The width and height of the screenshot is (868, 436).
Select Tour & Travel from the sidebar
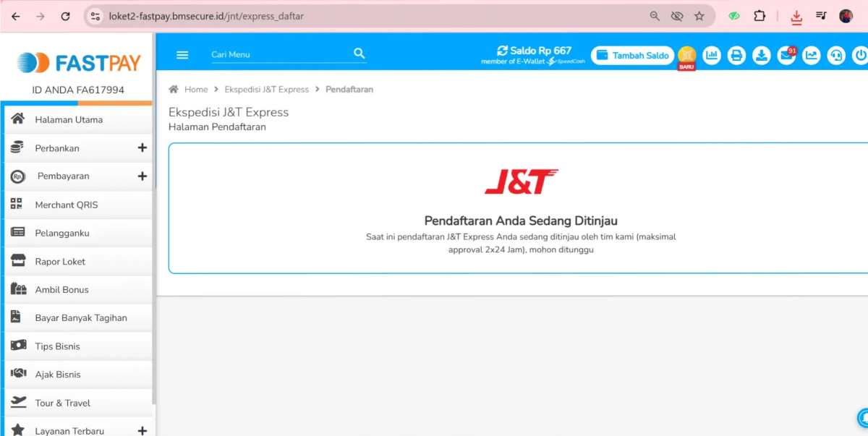pyautogui.click(x=62, y=403)
